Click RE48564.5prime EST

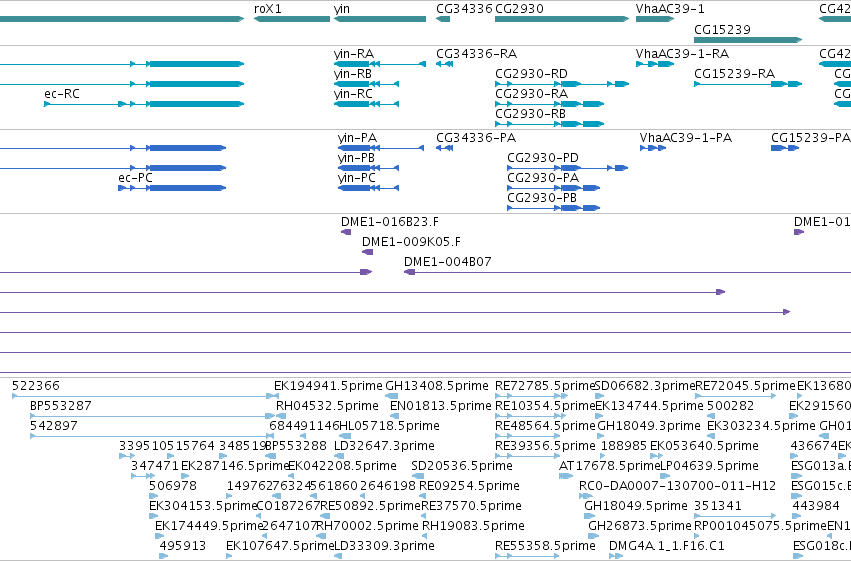pyautogui.click(x=528, y=436)
